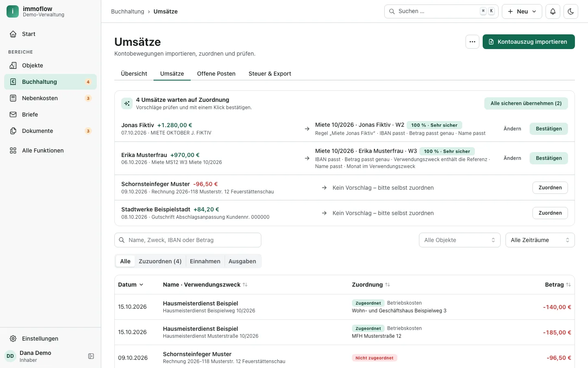Show Alle transactions filter
The image size is (588, 368).
tap(125, 261)
